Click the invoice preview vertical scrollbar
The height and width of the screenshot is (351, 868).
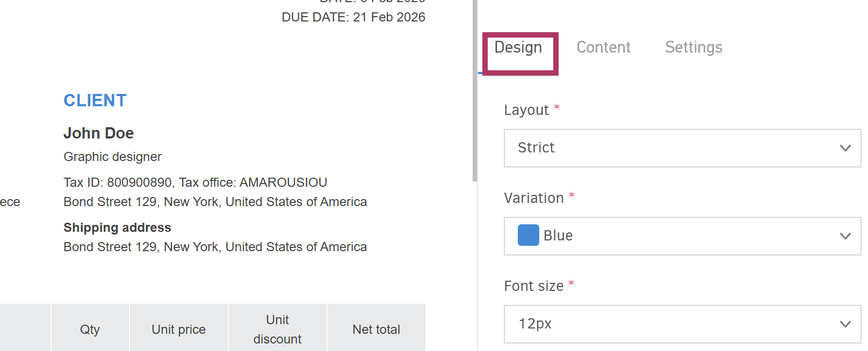(x=475, y=91)
